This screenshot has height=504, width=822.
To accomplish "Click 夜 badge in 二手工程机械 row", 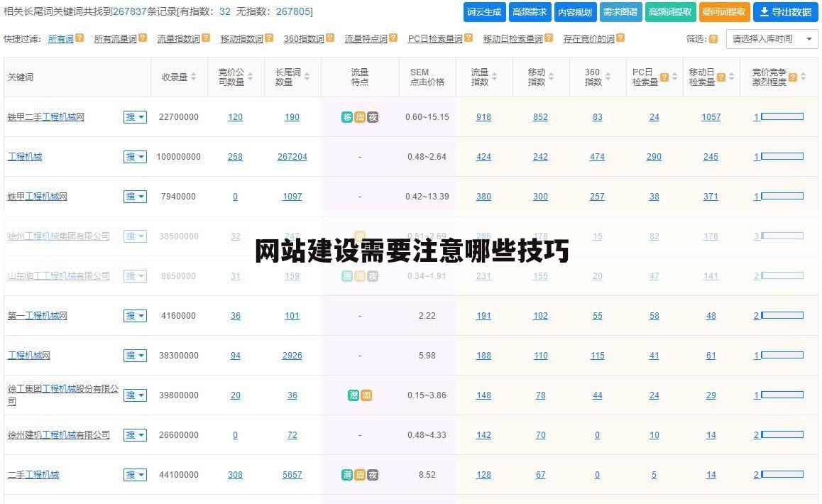I will pyautogui.click(x=373, y=475).
